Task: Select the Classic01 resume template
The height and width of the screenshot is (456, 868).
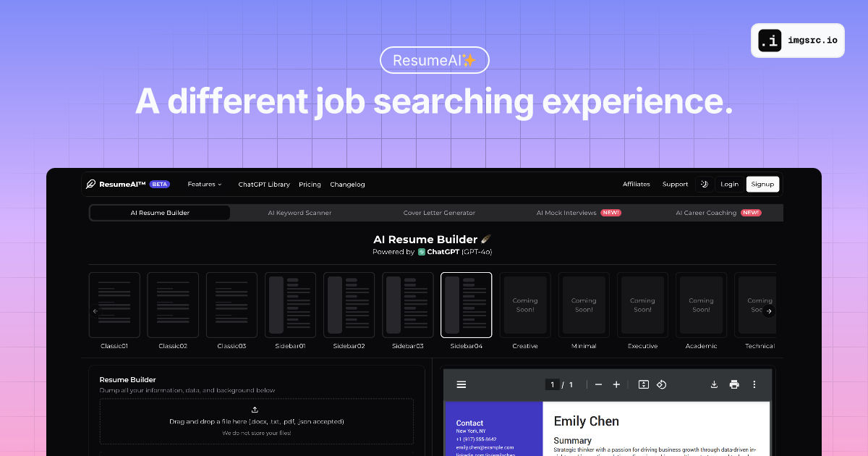Action: click(114, 305)
